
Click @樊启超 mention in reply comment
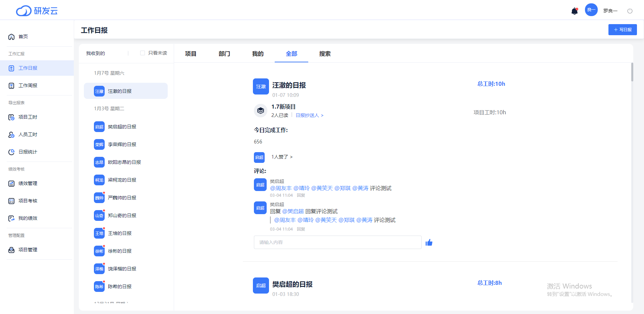pos(293,211)
